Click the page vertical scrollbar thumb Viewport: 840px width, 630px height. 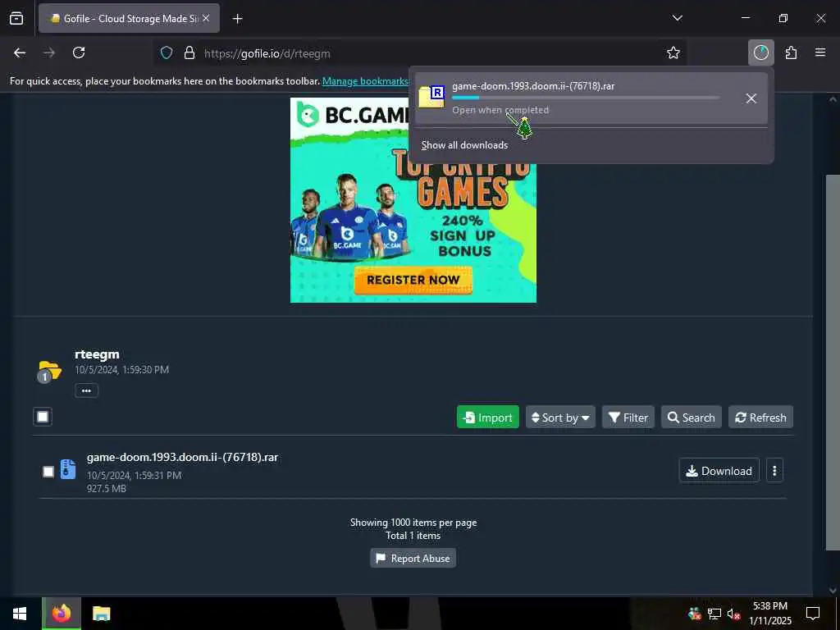(x=833, y=362)
